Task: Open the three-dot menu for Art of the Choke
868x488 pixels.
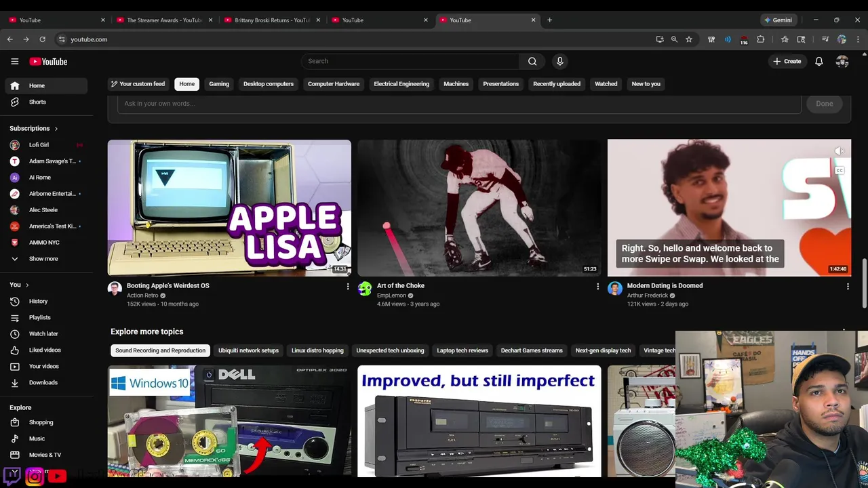Action: [597, 287]
